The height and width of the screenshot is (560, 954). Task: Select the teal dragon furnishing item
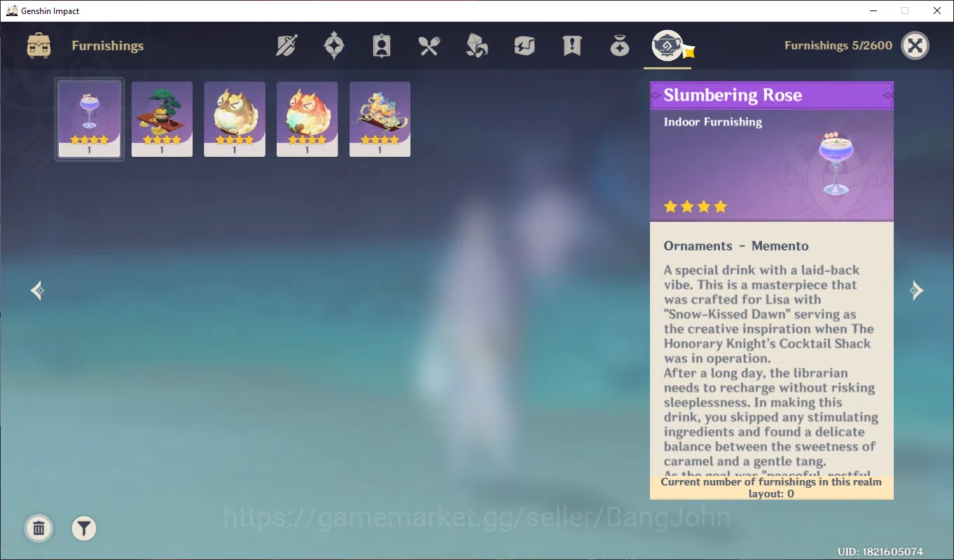[380, 119]
